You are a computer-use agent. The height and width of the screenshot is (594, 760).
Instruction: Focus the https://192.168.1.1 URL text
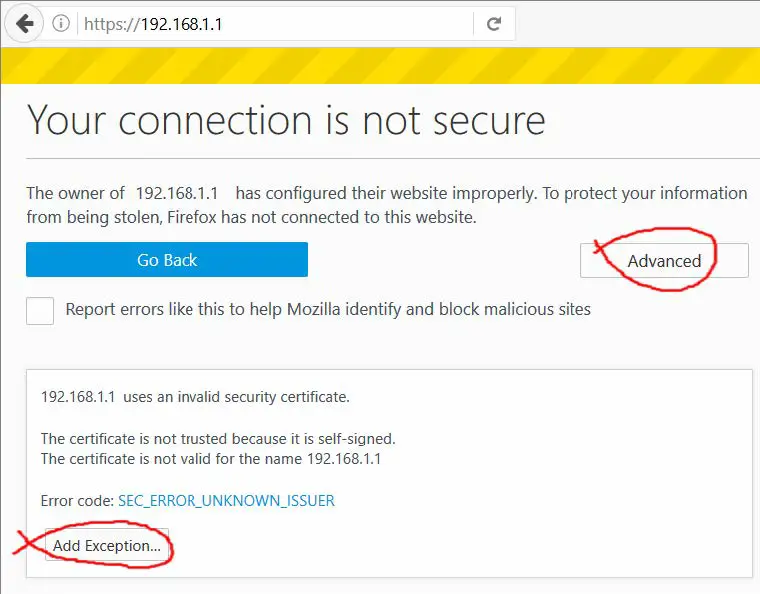tap(152, 24)
